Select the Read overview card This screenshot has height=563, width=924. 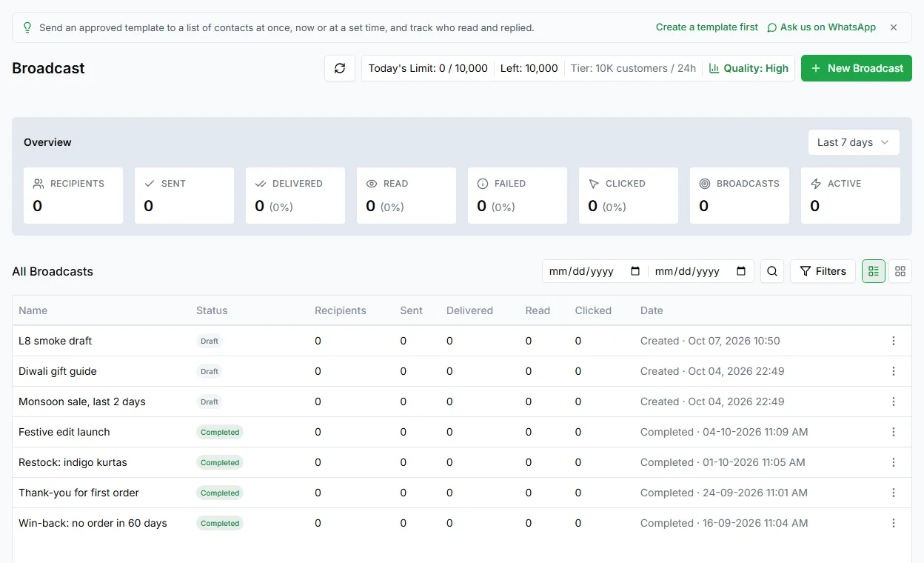pyautogui.click(x=406, y=196)
